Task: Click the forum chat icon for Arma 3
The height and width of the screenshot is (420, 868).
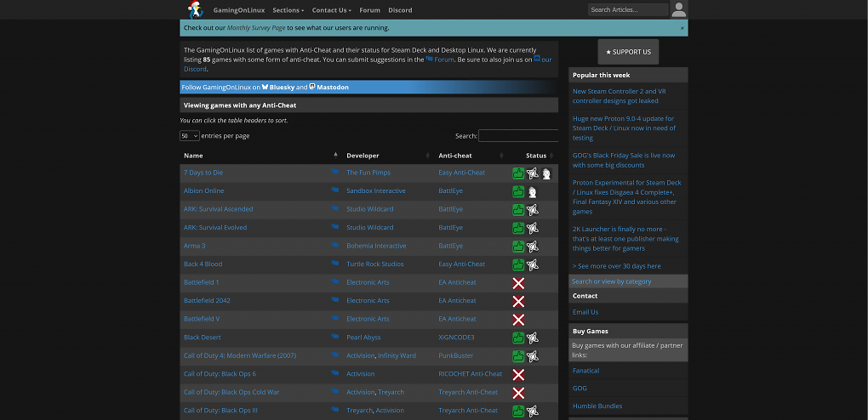Action: (x=335, y=245)
